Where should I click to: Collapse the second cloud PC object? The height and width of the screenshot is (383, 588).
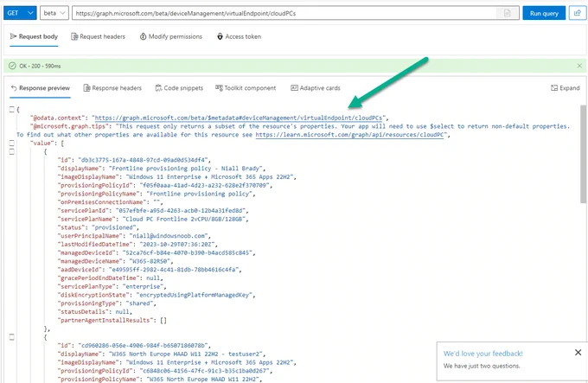[11, 337]
